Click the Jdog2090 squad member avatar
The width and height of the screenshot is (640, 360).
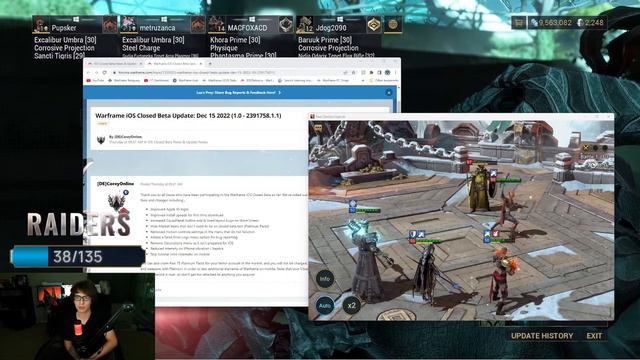click(304, 25)
